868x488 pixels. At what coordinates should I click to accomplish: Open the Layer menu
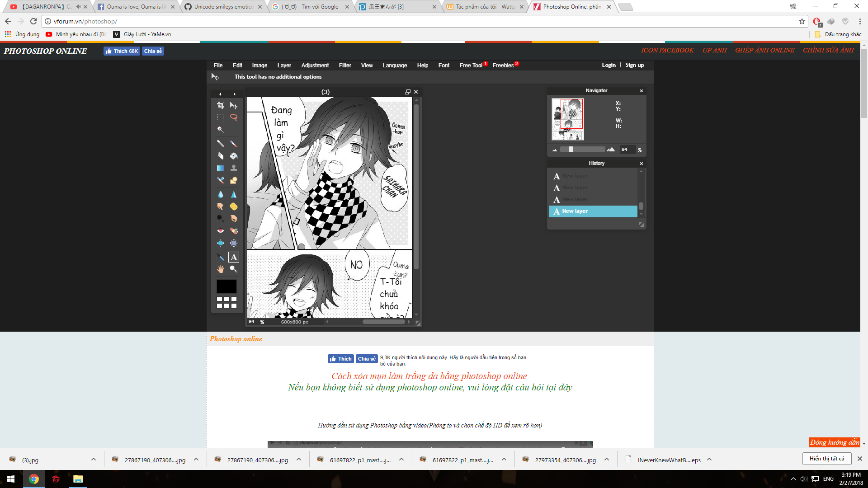(x=284, y=66)
